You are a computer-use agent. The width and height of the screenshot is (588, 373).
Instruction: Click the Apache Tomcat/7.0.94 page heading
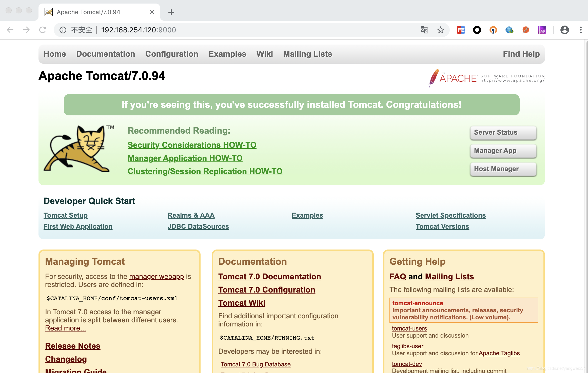click(102, 76)
